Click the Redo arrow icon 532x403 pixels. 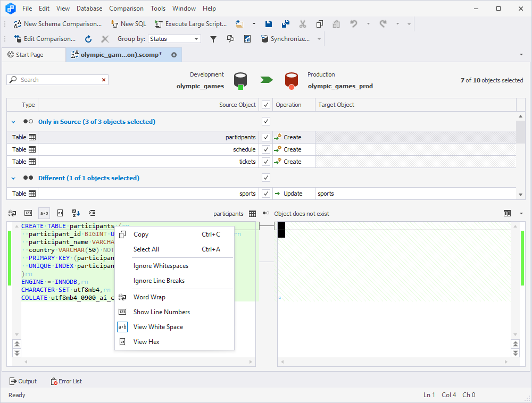coord(383,24)
